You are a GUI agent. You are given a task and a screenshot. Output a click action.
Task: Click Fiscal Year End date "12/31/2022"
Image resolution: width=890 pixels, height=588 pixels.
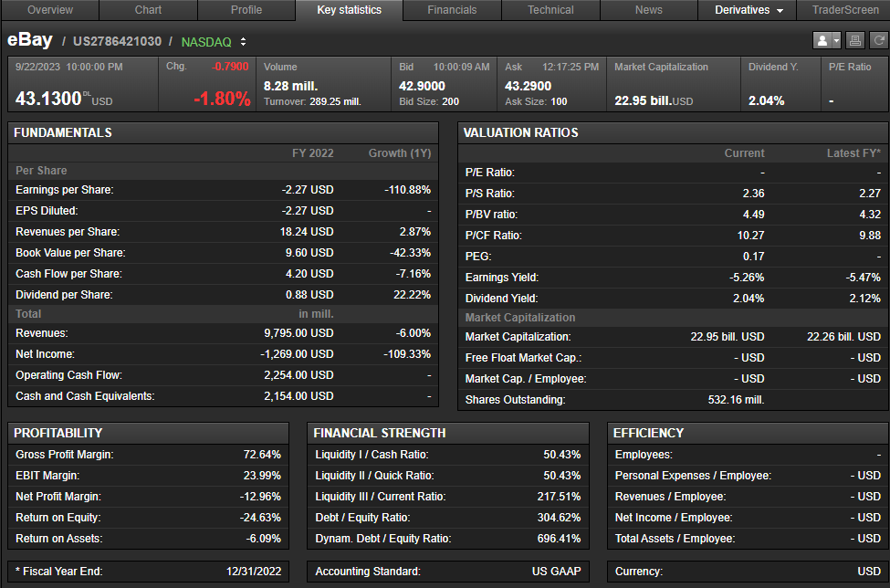(254, 572)
